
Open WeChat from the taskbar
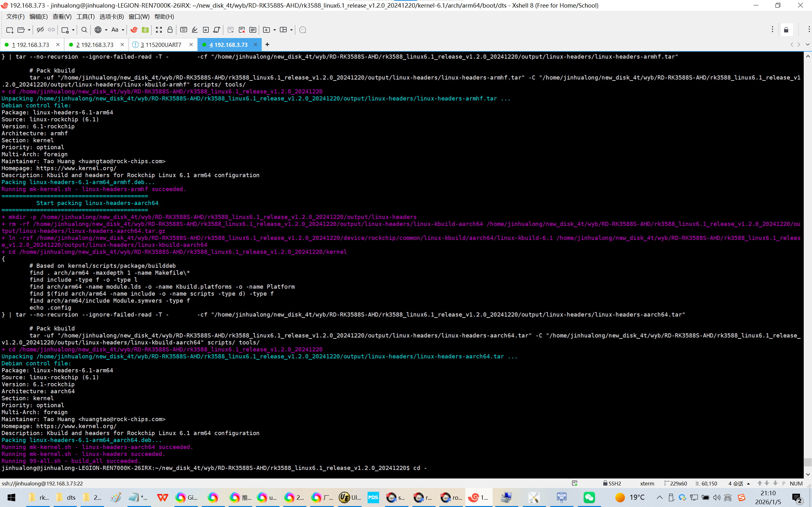[589, 497]
